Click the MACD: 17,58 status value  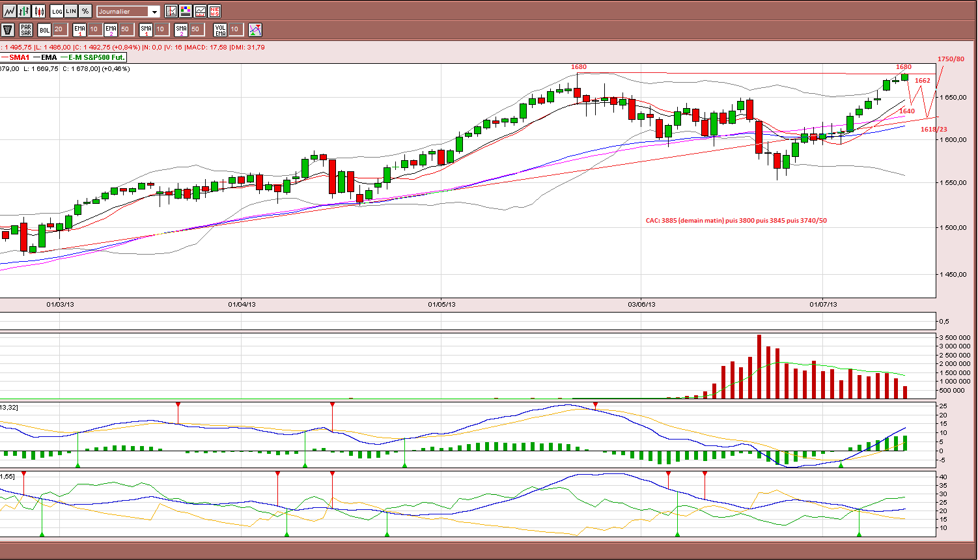point(207,47)
